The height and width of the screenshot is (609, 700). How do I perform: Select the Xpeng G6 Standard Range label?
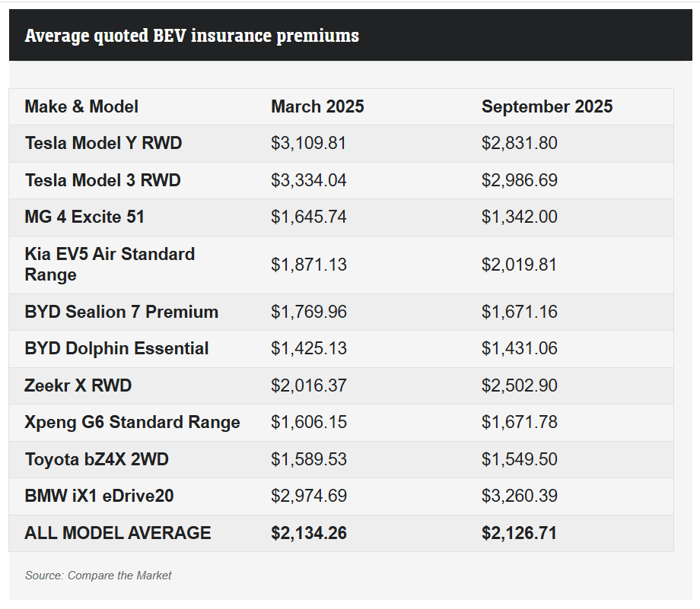pos(132,422)
